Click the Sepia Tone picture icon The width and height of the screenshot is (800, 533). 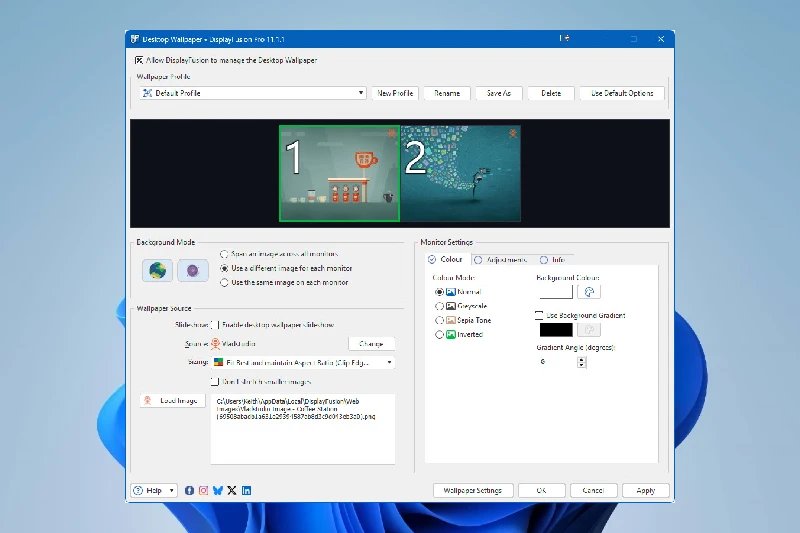(x=451, y=320)
